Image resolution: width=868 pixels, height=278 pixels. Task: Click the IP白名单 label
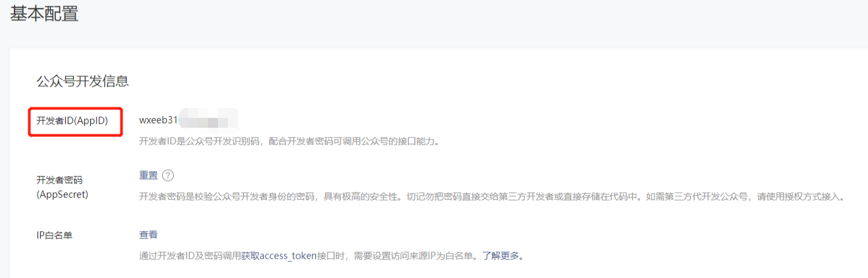click(54, 235)
